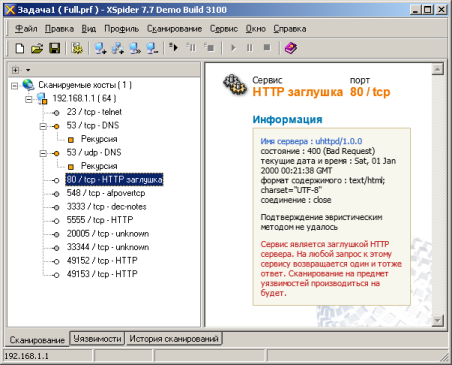Select Рекурсия under 53 / tcp - DNS
This screenshot has width=452, height=365.
(99, 139)
